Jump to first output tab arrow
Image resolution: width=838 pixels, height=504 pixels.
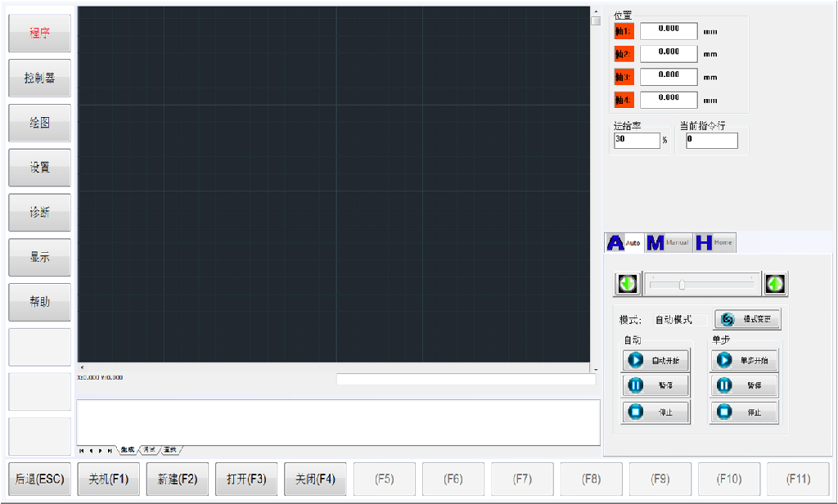click(x=81, y=451)
